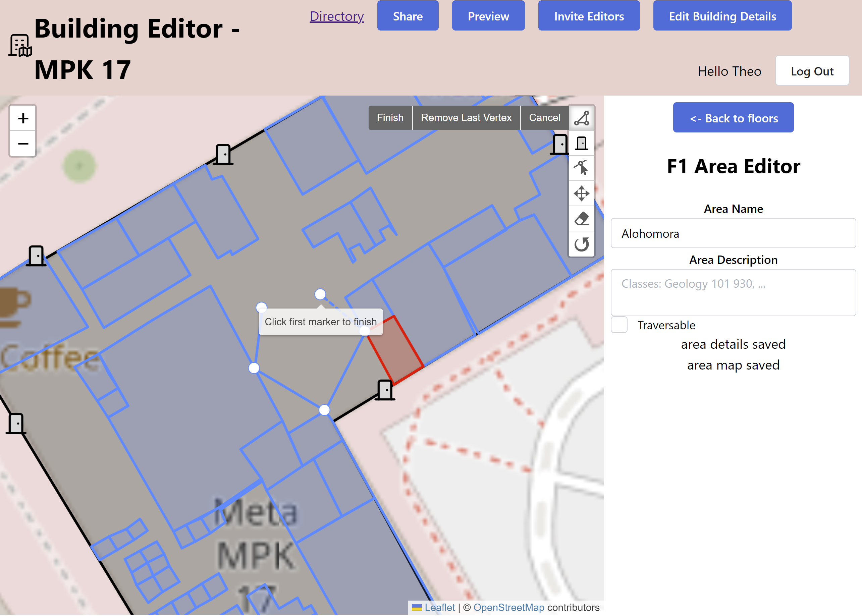Focus the Area Description text box

(733, 292)
